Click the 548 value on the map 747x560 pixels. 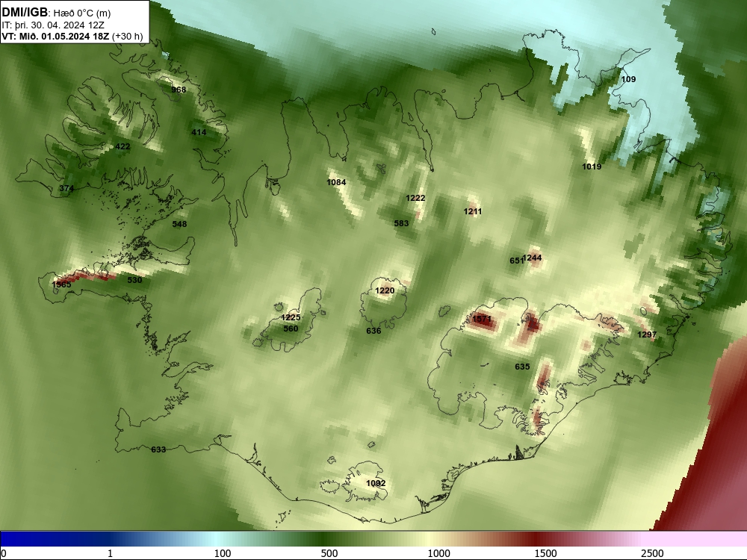(x=179, y=224)
